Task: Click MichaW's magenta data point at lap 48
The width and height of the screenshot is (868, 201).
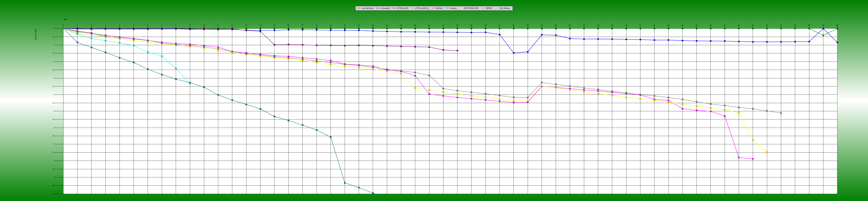Action: pyautogui.click(x=739, y=158)
